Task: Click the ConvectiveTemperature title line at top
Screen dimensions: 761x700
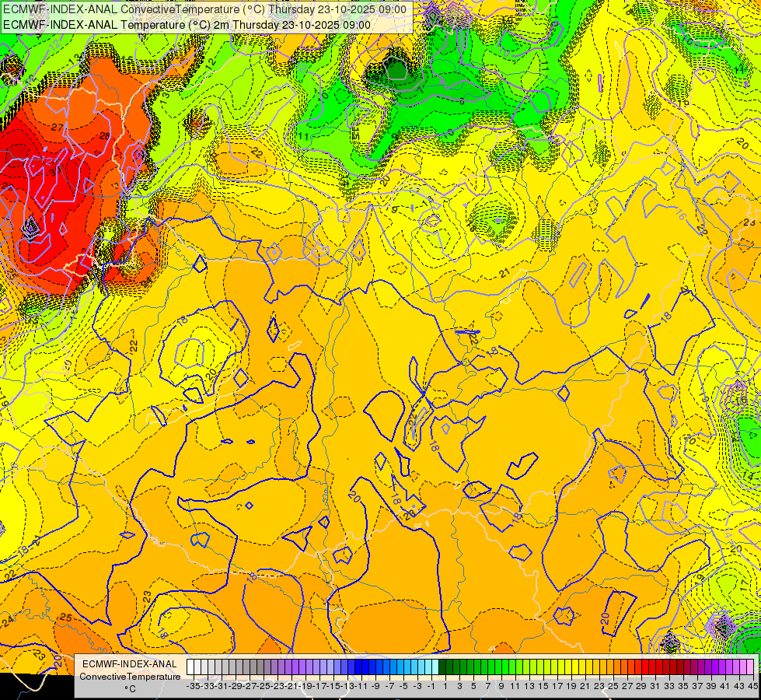Action: point(204,9)
